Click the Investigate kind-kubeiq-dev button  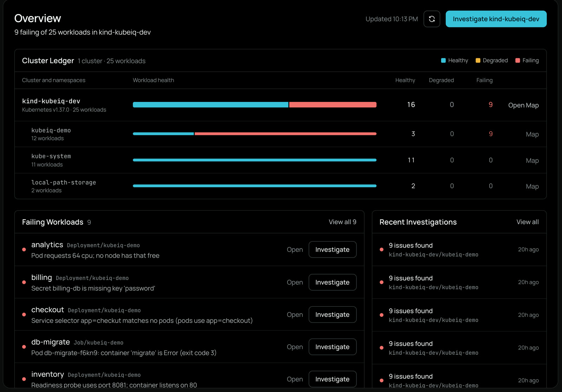tap(496, 19)
